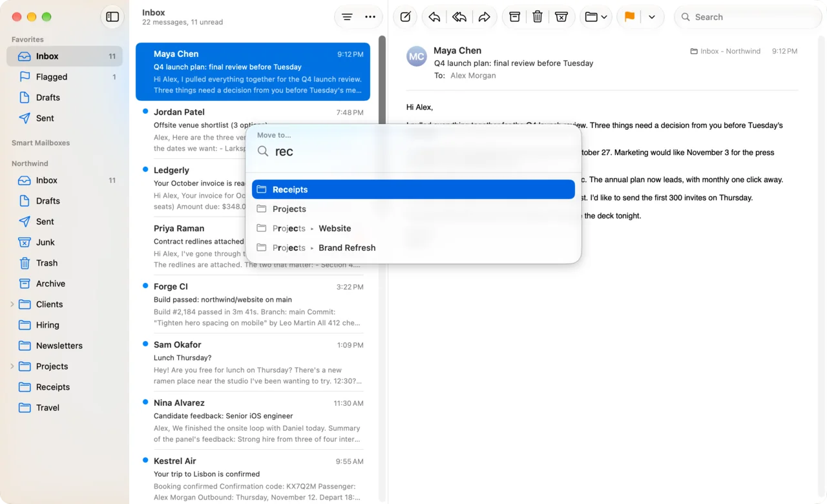Open the Northwind Trash mailbox
The image size is (827, 504).
[x=65, y=263]
